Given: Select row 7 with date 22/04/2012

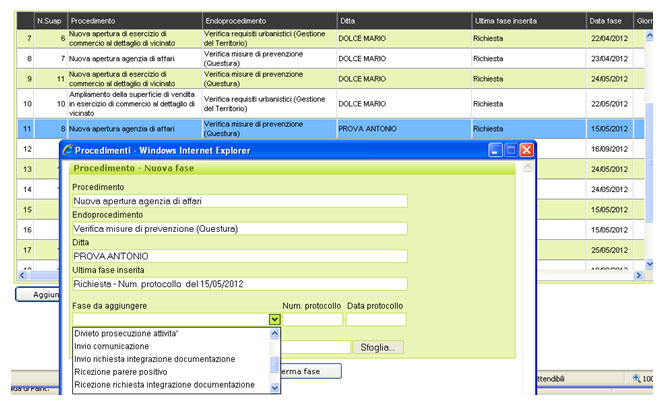Looking at the screenshot, I should click(330, 38).
